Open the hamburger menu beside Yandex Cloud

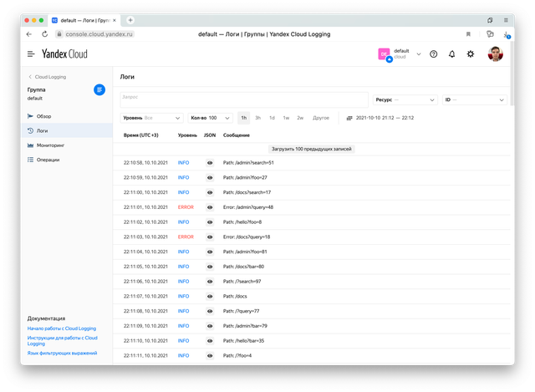pos(31,54)
